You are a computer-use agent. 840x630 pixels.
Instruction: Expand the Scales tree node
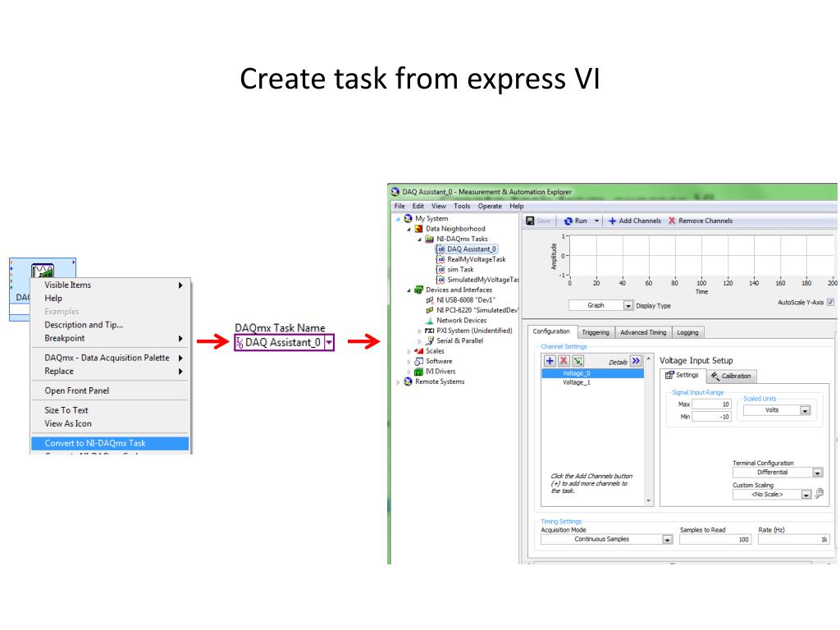pos(409,351)
